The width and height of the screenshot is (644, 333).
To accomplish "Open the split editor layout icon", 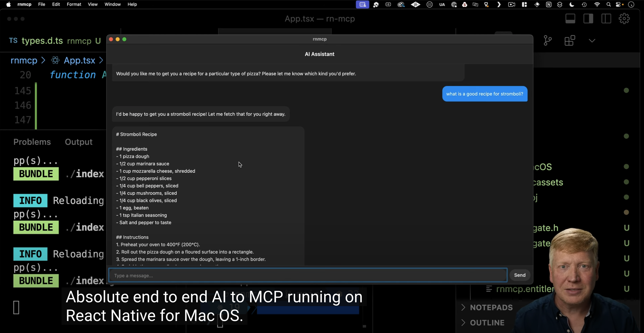I will pyautogui.click(x=606, y=19).
